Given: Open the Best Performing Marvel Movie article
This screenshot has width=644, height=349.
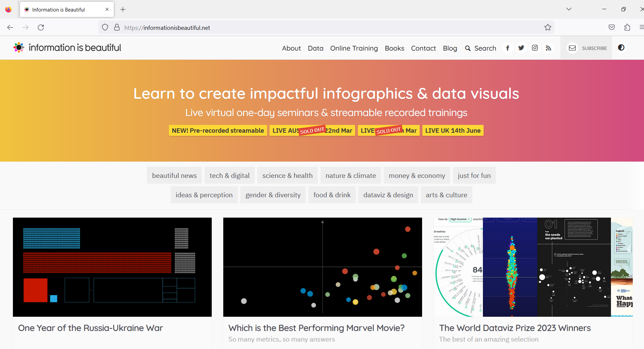Looking at the screenshot, I should 316,328.
